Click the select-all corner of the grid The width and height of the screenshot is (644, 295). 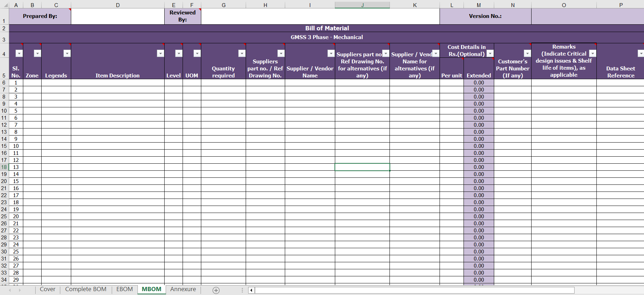pos(4,5)
